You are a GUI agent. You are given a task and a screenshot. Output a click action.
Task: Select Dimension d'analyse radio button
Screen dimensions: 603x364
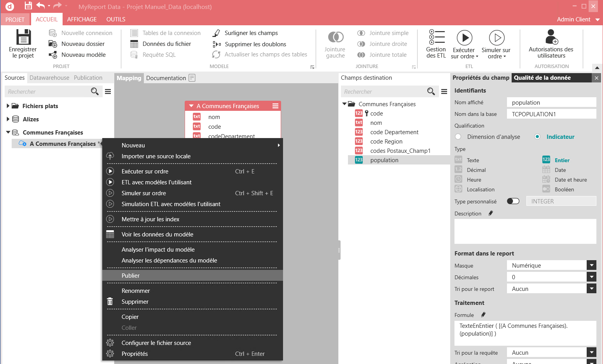[x=458, y=136]
